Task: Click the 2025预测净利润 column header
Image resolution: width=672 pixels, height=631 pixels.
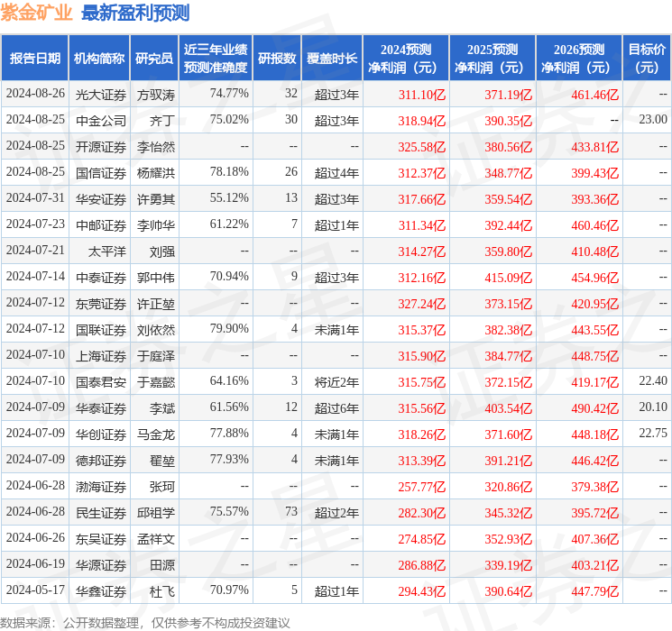Action: [x=492, y=58]
